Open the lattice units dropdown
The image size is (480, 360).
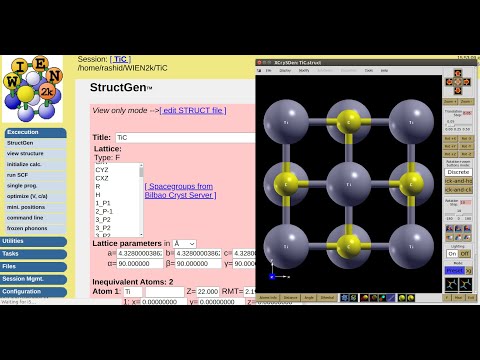point(184,244)
